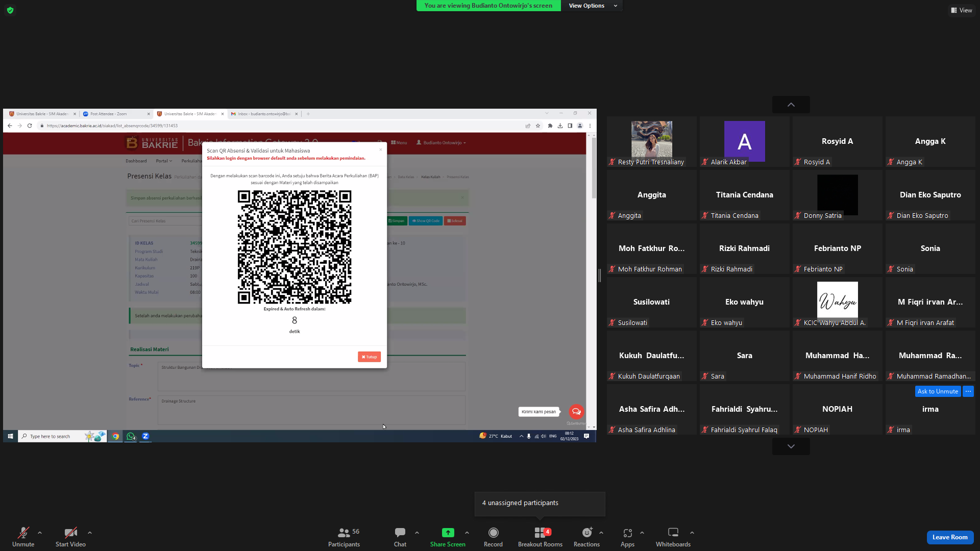Start Video camera
The image size is (980, 551).
tap(70, 537)
